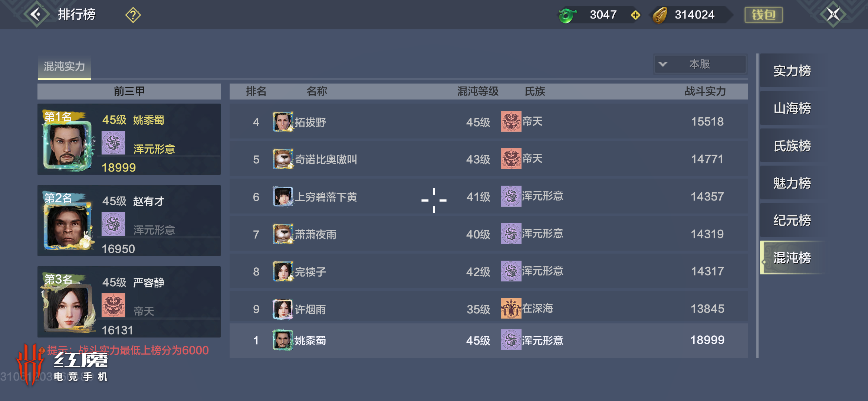Tap the back arrow icon
This screenshot has width=868, height=401.
click(x=36, y=14)
